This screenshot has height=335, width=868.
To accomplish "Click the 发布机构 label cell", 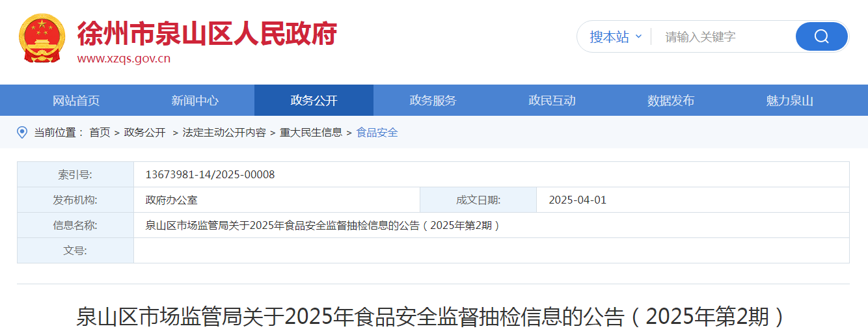I will pyautogui.click(x=75, y=200).
